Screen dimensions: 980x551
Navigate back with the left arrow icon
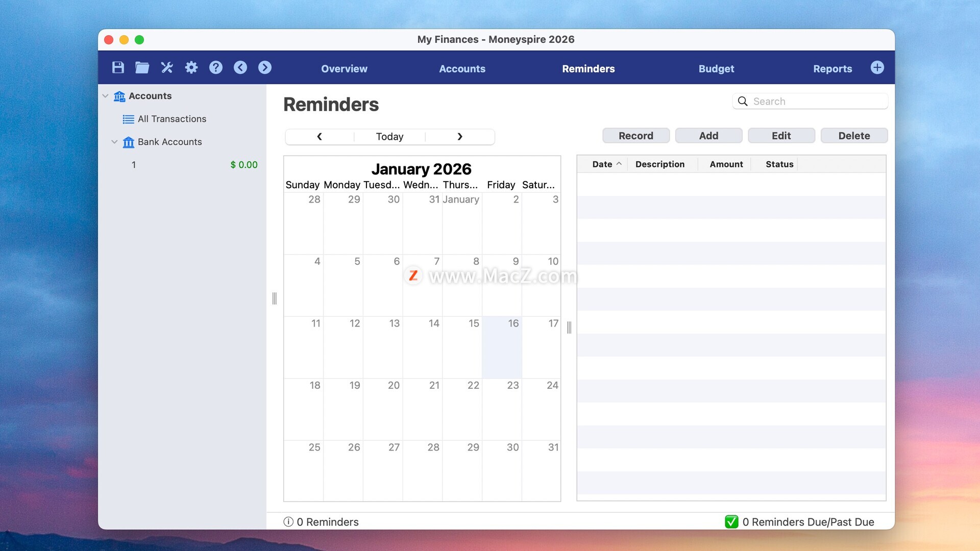tap(240, 67)
